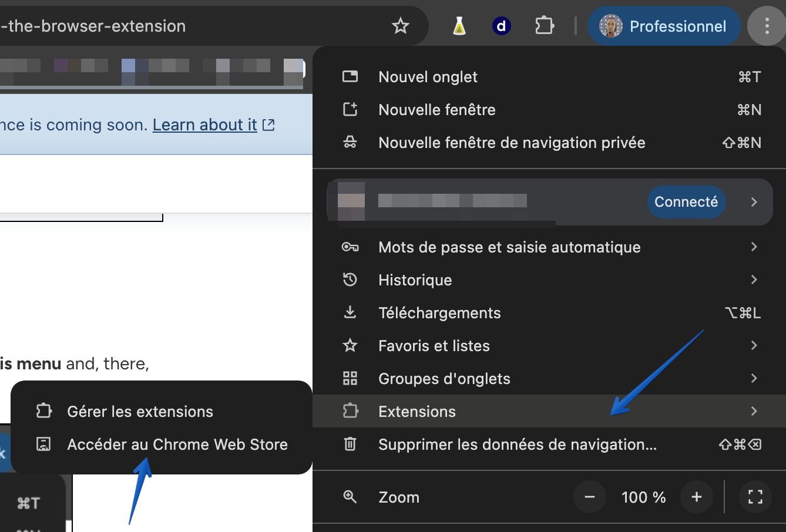This screenshot has width=786, height=532.
Task: Select Gérer les extensions from submenu
Action: coord(139,411)
